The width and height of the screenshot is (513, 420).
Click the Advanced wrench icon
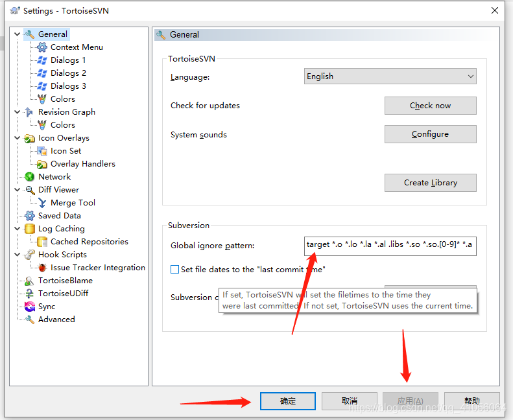pyautogui.click(x=30, y=320)
